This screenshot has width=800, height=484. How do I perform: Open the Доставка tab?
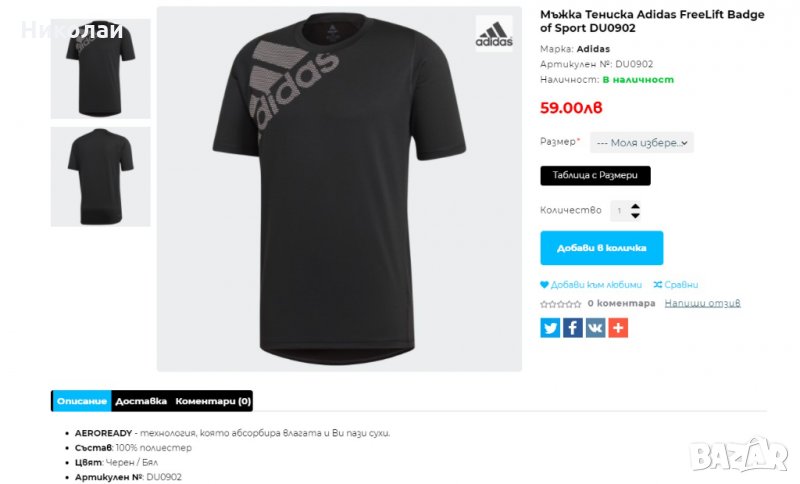(x=141, y=401)
